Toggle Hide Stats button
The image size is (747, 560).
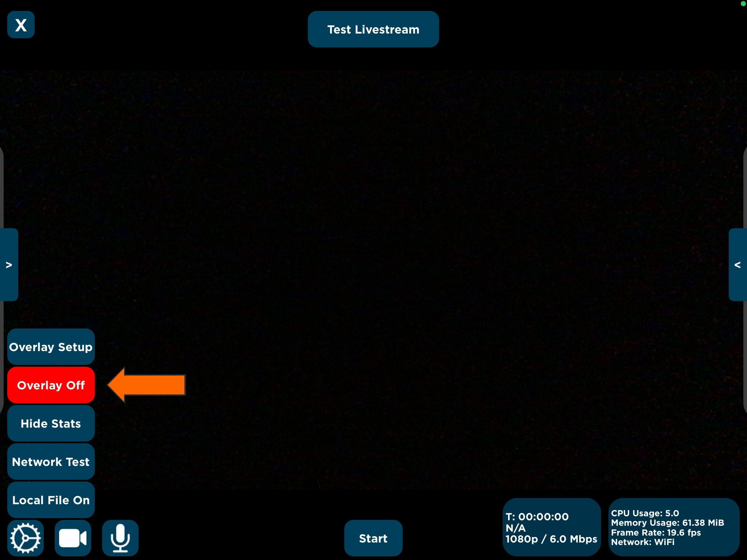point(51,423)
